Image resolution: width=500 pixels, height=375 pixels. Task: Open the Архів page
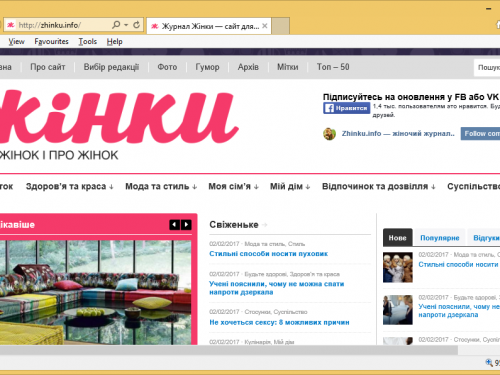pyautogui.click(x=248, y=67)
